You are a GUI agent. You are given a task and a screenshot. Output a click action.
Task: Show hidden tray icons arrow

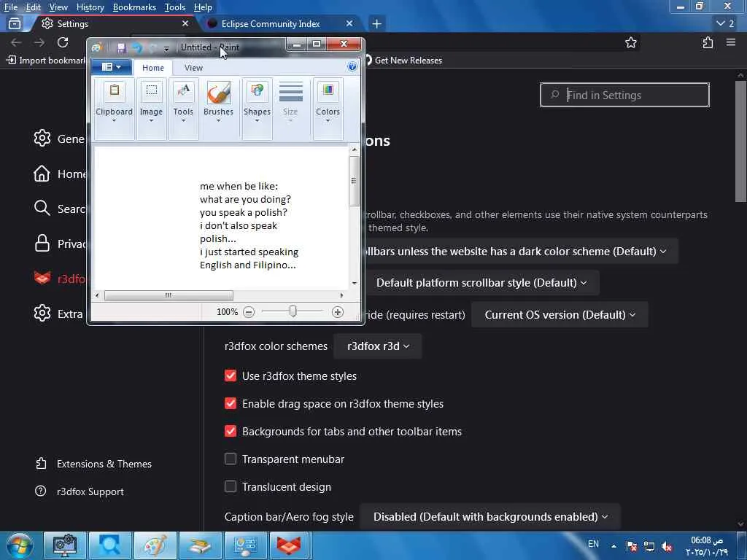614,546
